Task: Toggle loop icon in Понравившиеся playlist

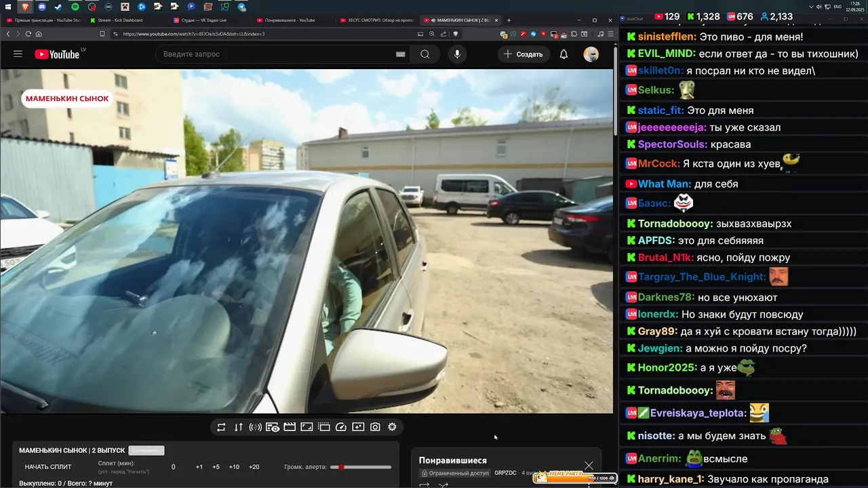Action: [425, 485]
